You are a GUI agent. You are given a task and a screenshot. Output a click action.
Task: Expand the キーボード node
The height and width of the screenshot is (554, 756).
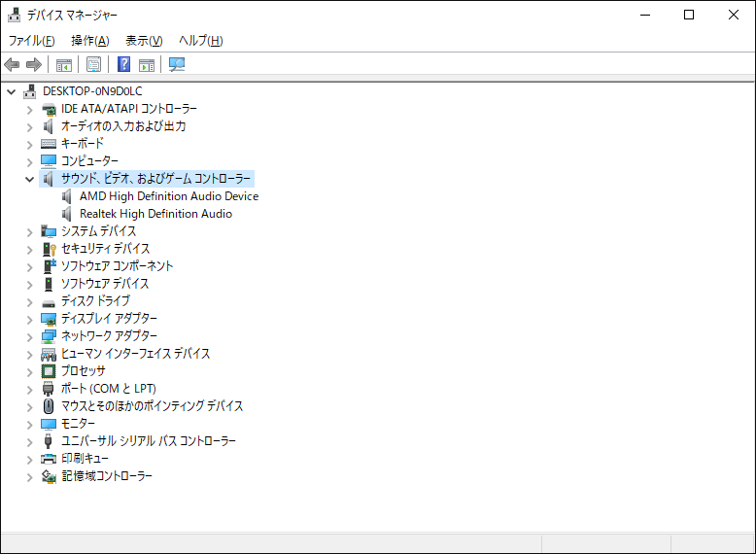30,145
